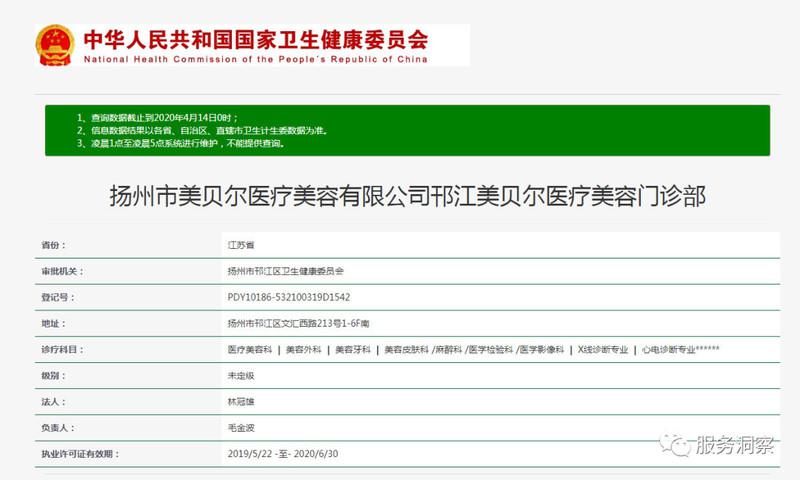Click legal representative name 林冠雄
Image resolution: width=800 pixels, height=480 pixels.
pos(242,402)
